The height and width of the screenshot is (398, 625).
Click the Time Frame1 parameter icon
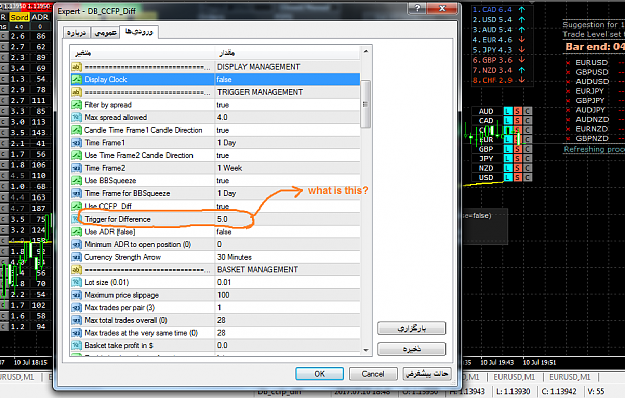77,143
